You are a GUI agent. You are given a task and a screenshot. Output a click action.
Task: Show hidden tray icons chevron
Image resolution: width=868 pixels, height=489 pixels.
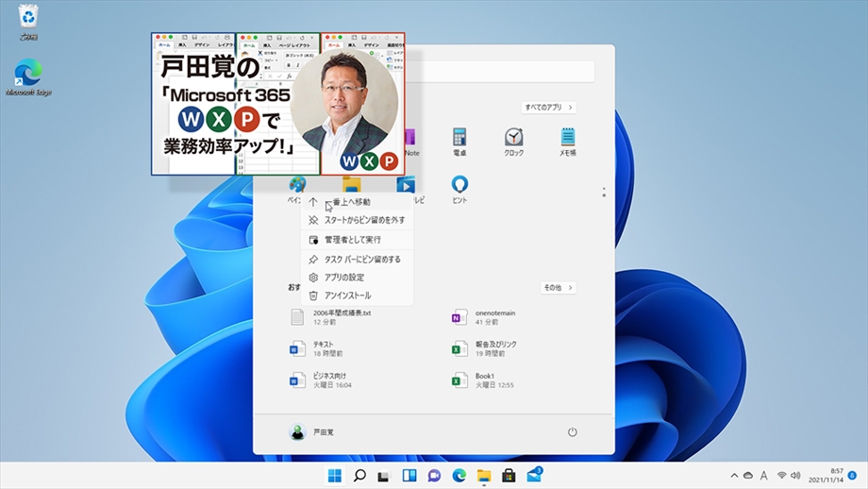[x=734, y=475]
